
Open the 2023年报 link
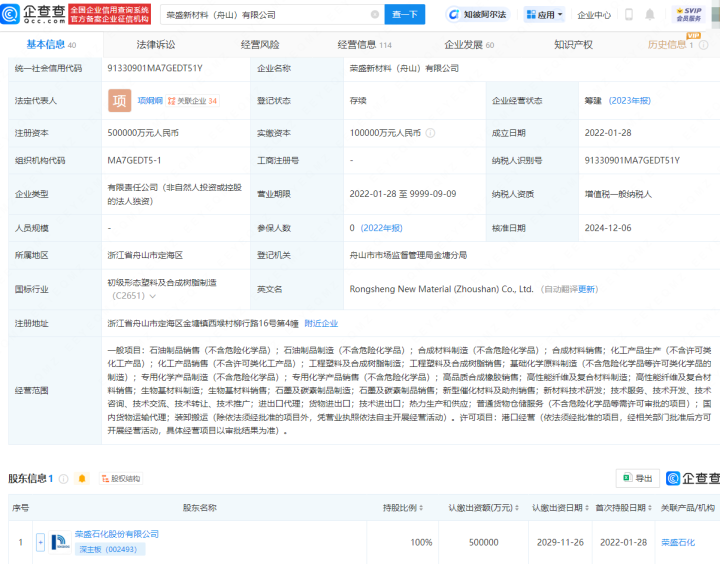pyautogui.click(x=630, y=101)
